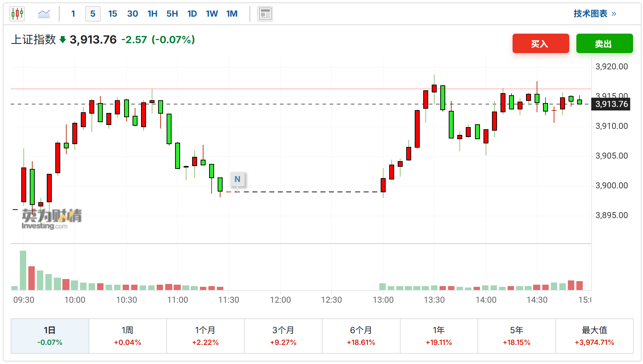
Task: Select the 1M monthly interval
Action: tap(232, 14)
